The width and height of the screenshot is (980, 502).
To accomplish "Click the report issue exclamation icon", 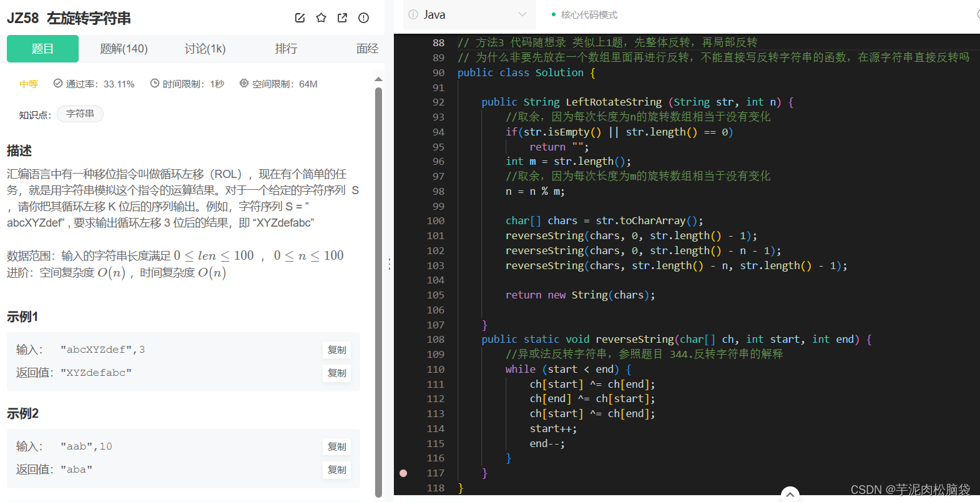I will coord(363,18).
